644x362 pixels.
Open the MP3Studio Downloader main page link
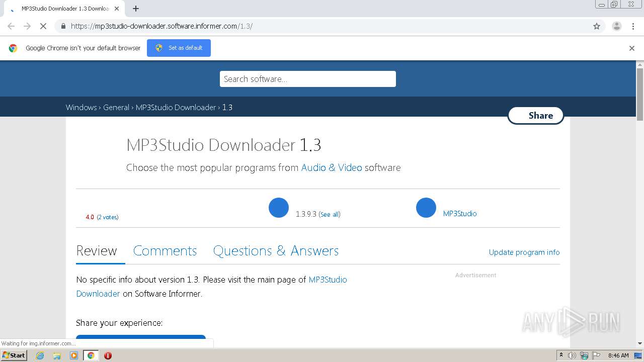tap(211, 287)
